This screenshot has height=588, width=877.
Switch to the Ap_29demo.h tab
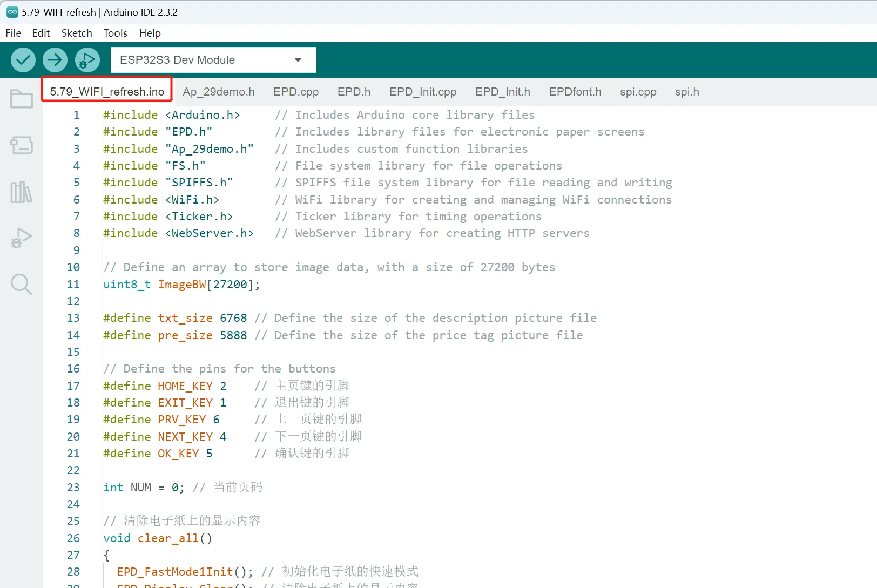click(x=219, y=92)
